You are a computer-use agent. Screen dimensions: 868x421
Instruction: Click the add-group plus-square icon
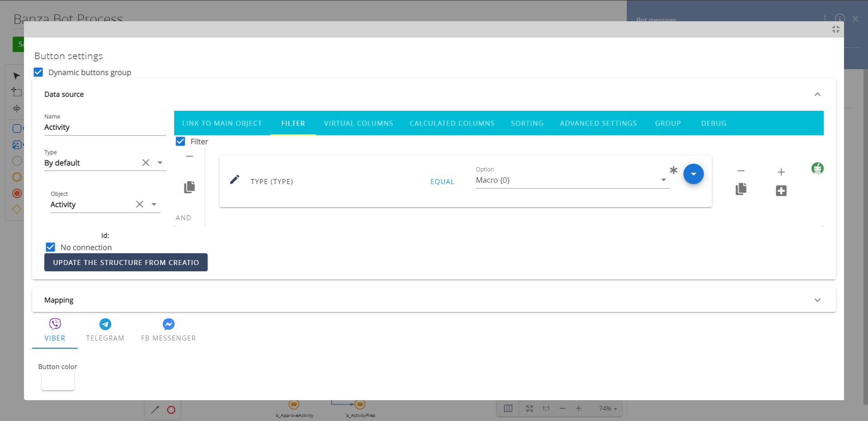781,191
